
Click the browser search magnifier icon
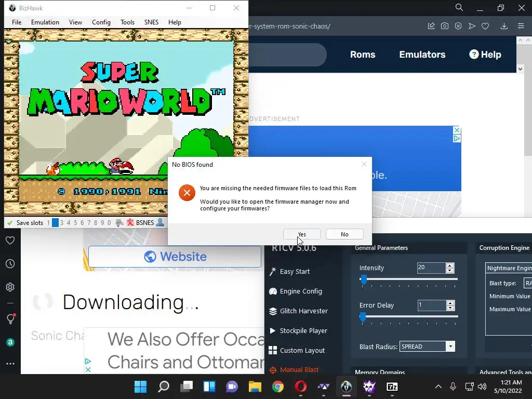(x=459, y=7)
